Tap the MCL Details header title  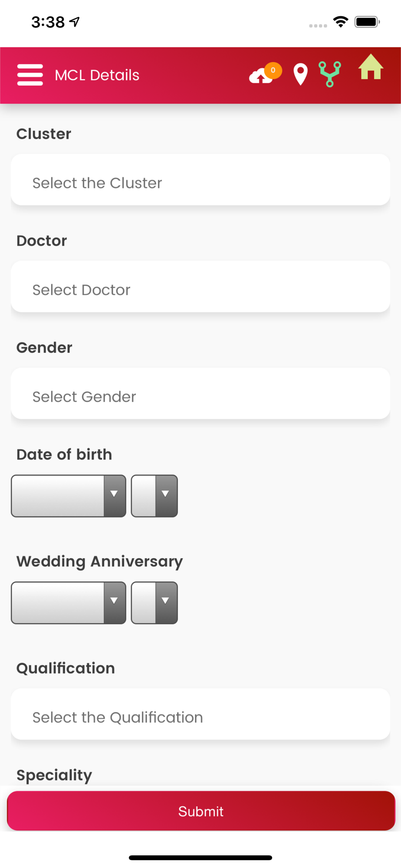point(97,75)
